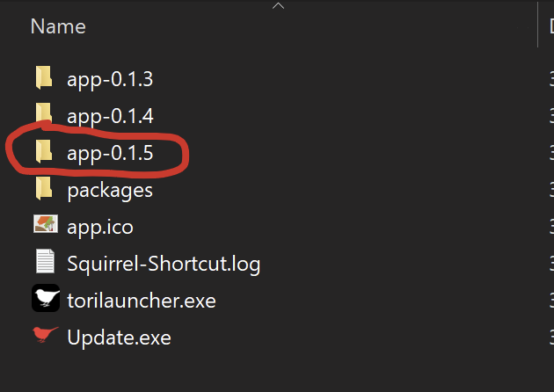
Task: Select the Squirrel-Shortcut.log text file icon
Action: pyautogui.click(x=45, y=261)
